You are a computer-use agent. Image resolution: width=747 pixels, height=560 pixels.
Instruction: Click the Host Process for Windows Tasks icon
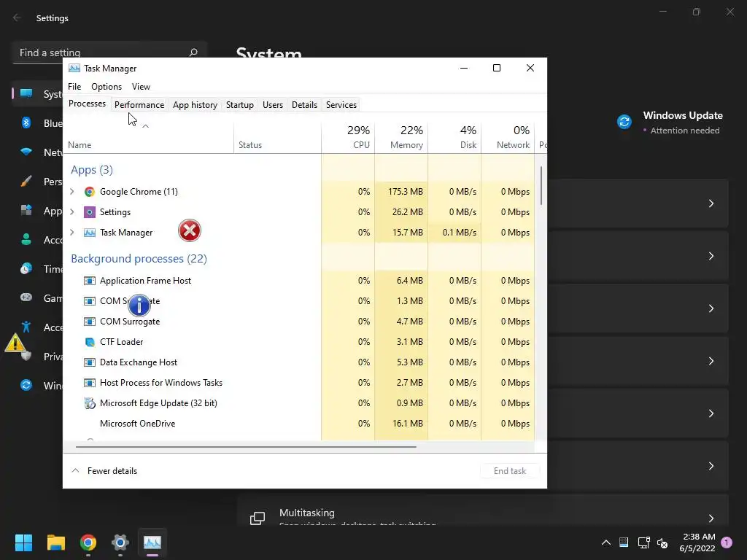(x=89, y=383)
